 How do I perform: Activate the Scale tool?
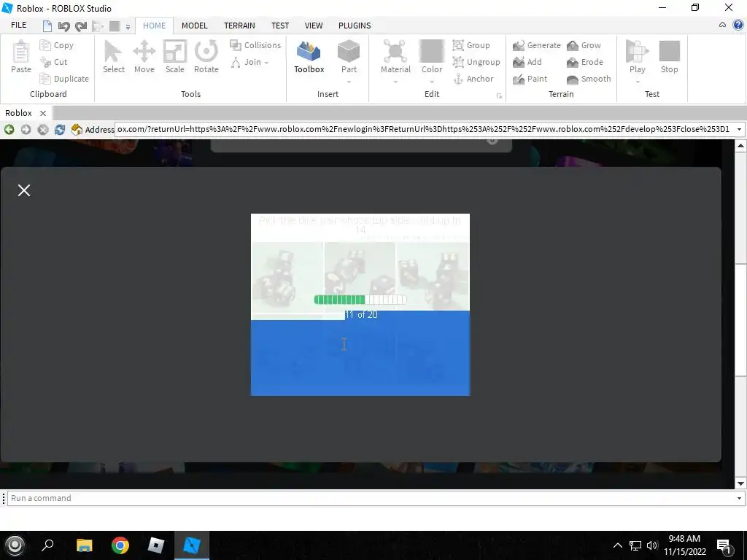tap(175, 57)
